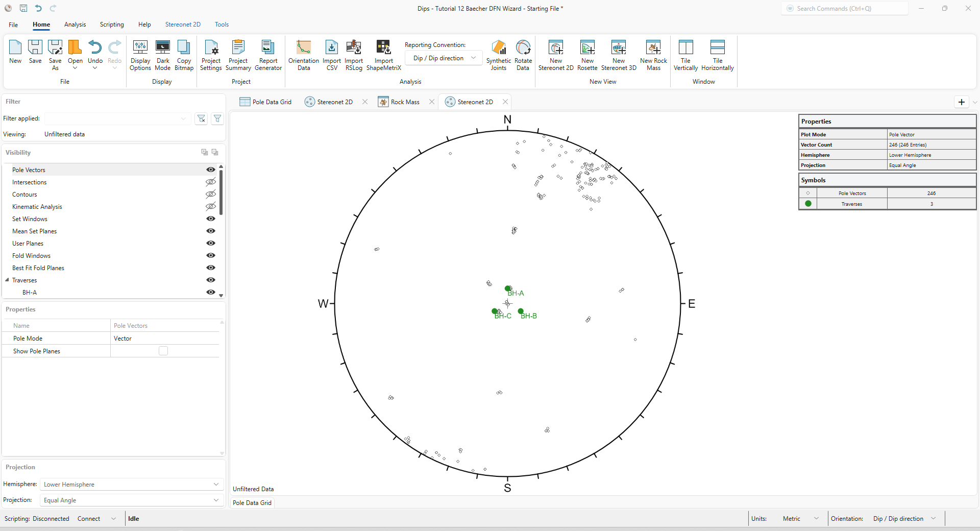Image resolution: width=980 pixels, height=531 pixels.
Task: Click Pole Vectors symbol swatch in legend
Action: click(x=808, y=193)
